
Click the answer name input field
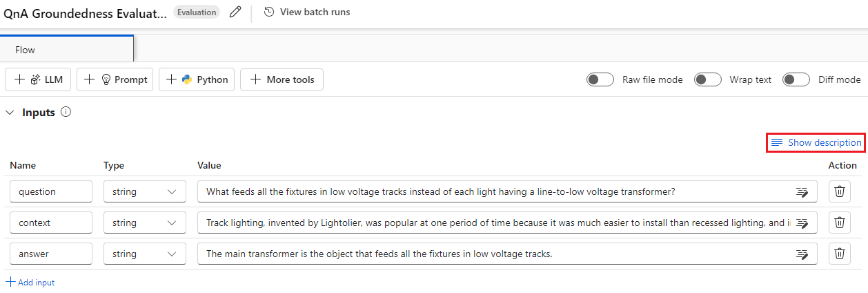point(51,254)
